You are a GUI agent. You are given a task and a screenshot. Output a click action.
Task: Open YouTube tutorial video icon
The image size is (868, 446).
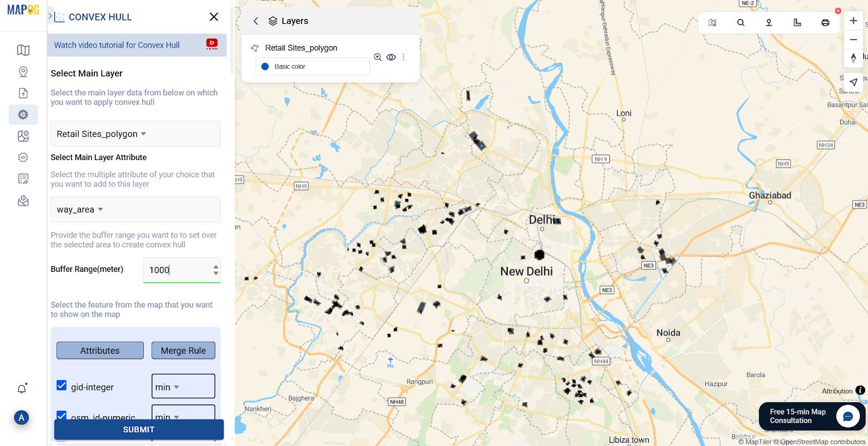pyautogui.click(x=212, y=44)
